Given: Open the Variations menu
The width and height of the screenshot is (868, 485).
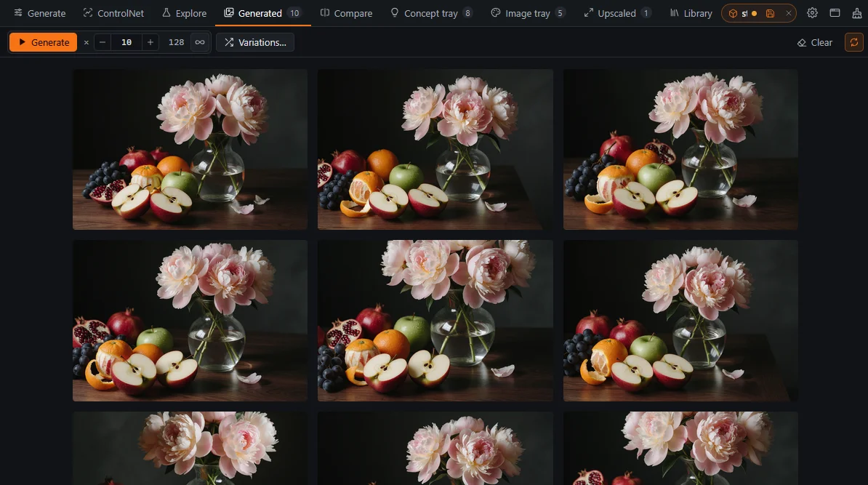Looking at the screenshot, I should (255, 42).
